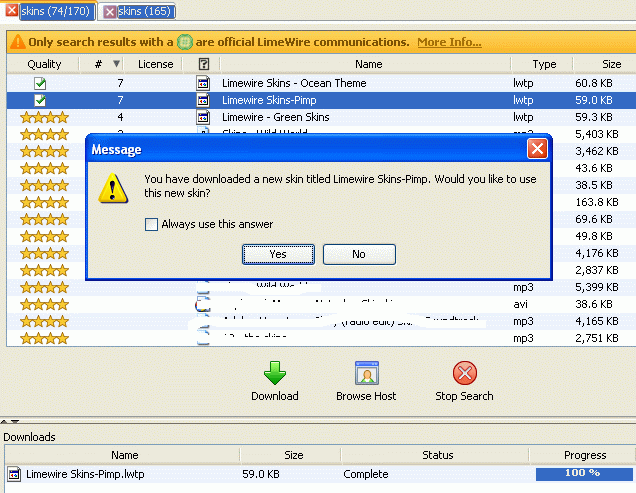
Task: Click the avi type cell
Action: coord(520,304)
